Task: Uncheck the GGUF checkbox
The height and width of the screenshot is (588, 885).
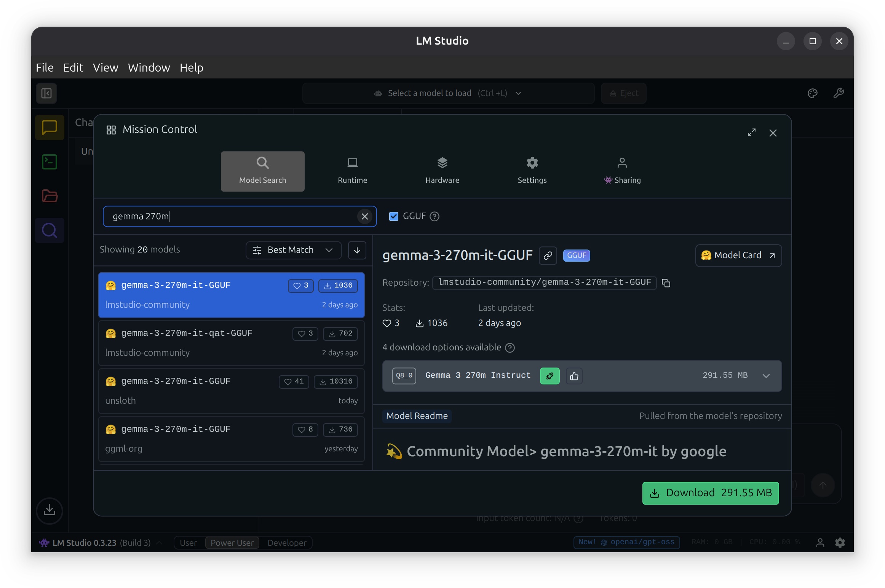Action: pos(393,216)
